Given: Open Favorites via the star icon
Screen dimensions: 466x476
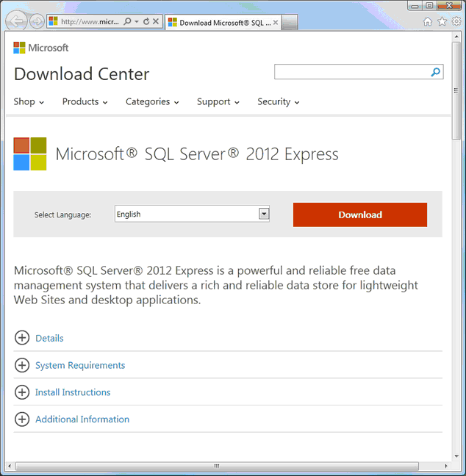Looking at the screenshot, I should click(442, 21).
